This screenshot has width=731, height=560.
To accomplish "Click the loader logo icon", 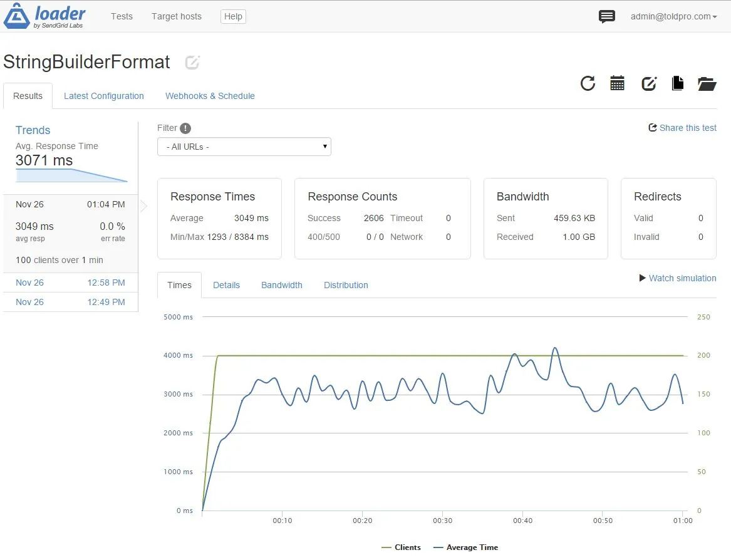I will pyautogui.click(x=18, y=16).
